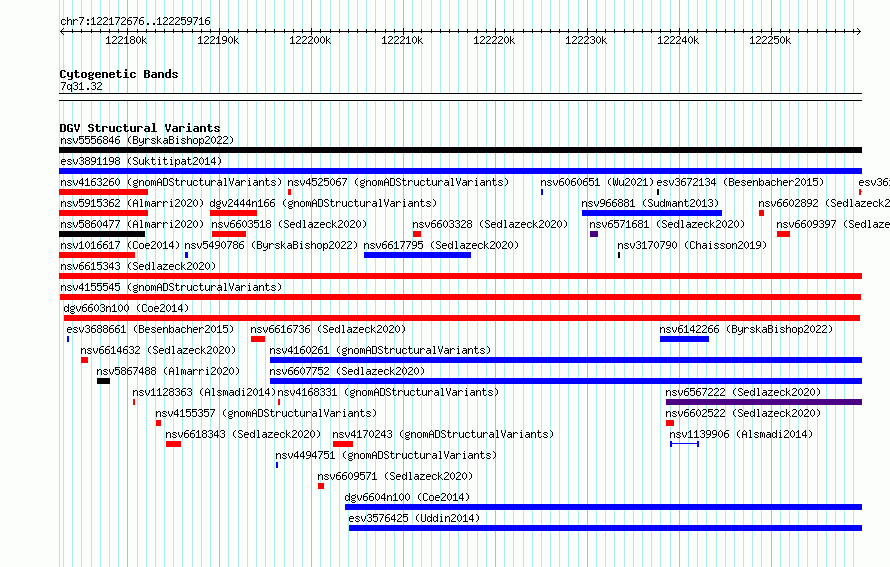This screenshot has height=567, width=890.
Task: Open nsv4155357 (gnomADStructuralVariants) label
Action: [266, 413]
